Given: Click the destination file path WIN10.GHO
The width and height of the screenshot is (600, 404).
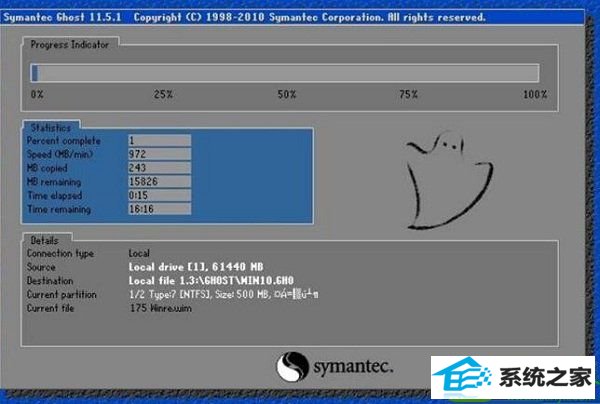Looking at the screenshot, I should tap(211, 281).
